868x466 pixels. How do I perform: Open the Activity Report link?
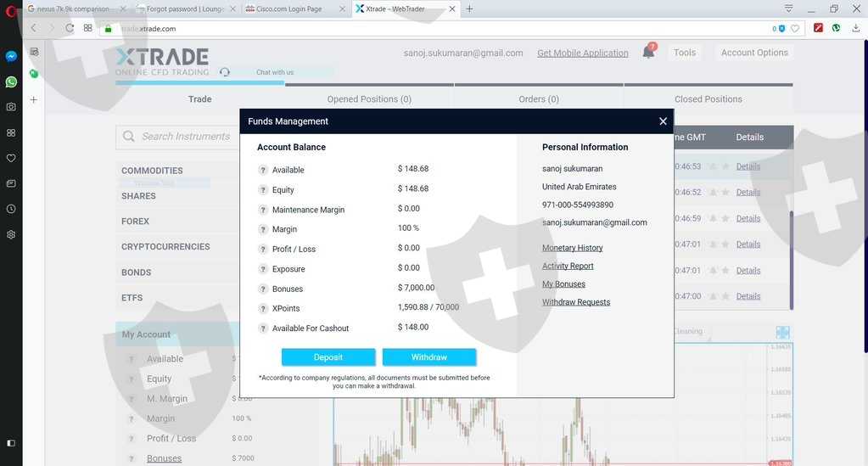coord(568,266)
